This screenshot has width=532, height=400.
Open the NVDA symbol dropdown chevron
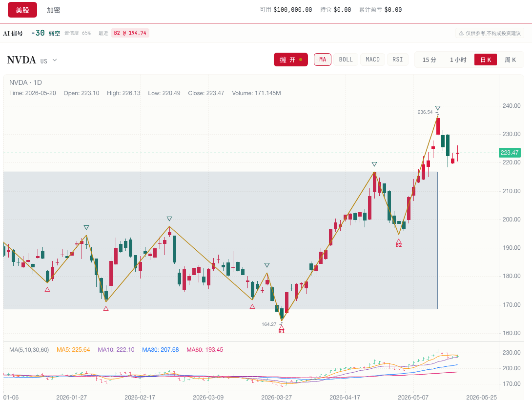click(x=55, y=60)
